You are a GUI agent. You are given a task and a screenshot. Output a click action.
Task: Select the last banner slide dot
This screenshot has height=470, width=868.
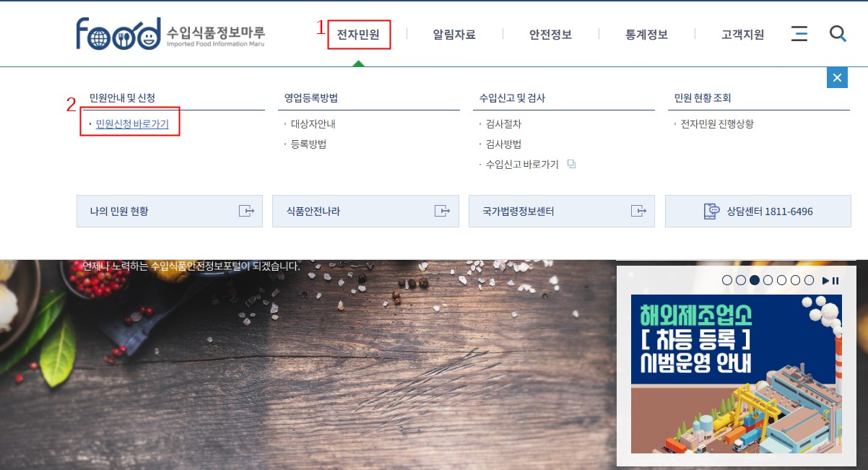809,280
